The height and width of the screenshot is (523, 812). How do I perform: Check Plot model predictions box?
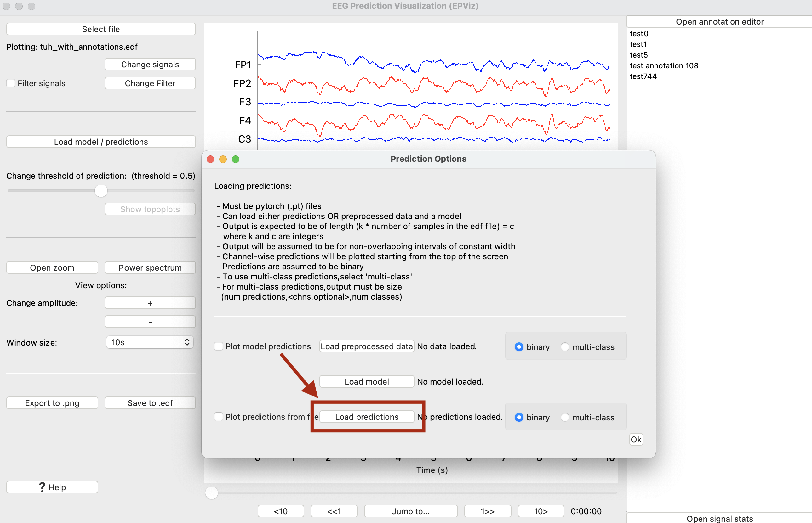219,346
